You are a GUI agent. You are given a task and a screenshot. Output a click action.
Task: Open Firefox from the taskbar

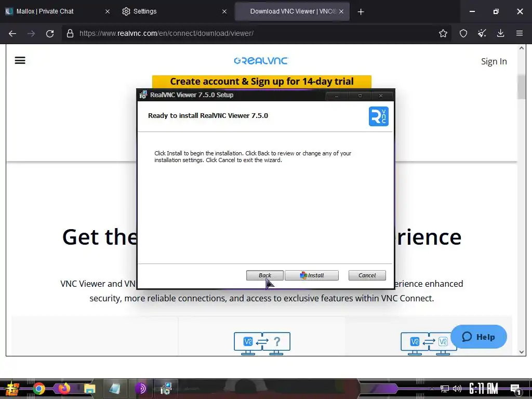coord(64,389)
